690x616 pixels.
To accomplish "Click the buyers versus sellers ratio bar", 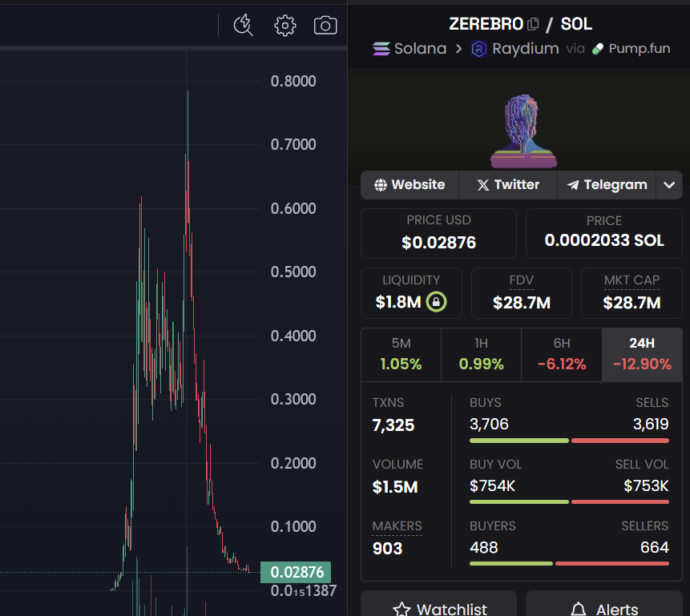I will [x=569, y=564].
